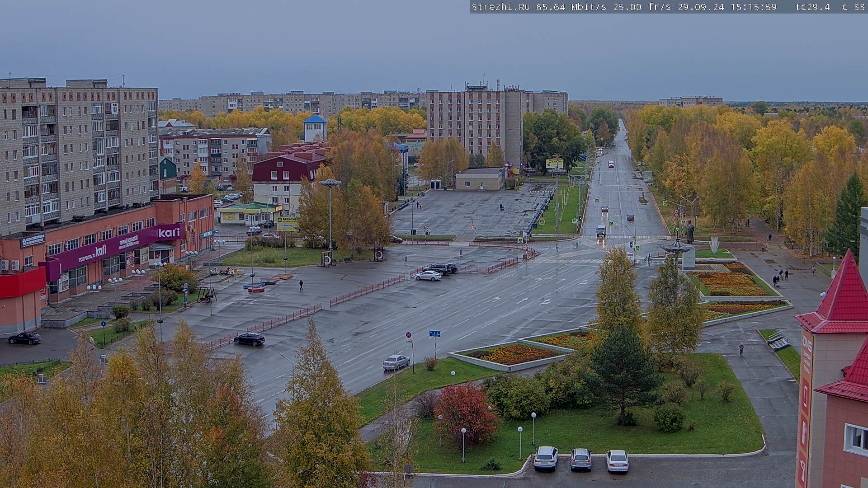This screenshot has height=488, width=868.
Task: Select the 29.09.24 date stamp
Action: pos(701,7)
